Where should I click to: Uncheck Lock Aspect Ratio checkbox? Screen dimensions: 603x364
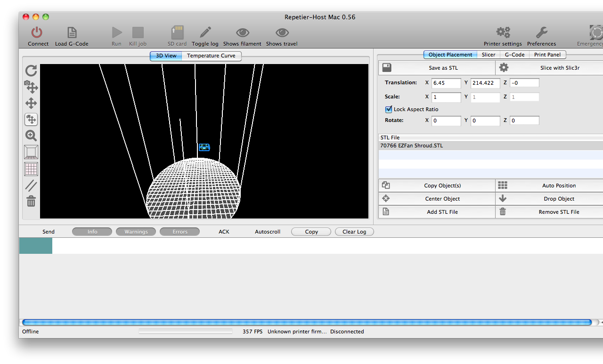(389, 109)
